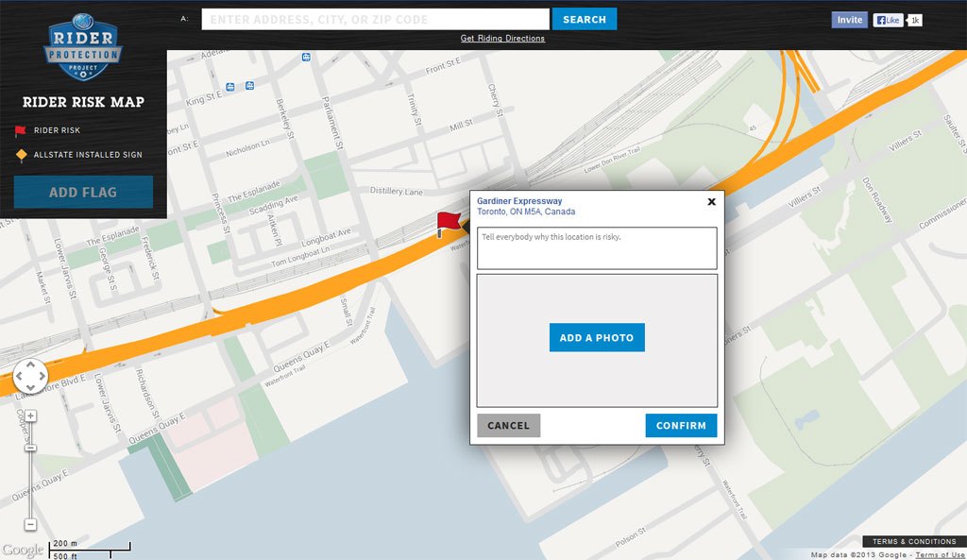
Task: Pan the map left with the arrow control
Action: [x=18, y=377]
